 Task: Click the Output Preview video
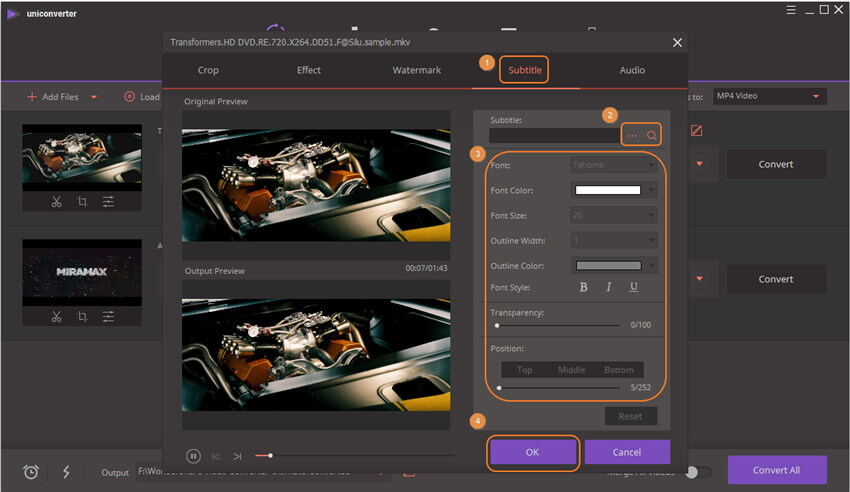[316, 355]
